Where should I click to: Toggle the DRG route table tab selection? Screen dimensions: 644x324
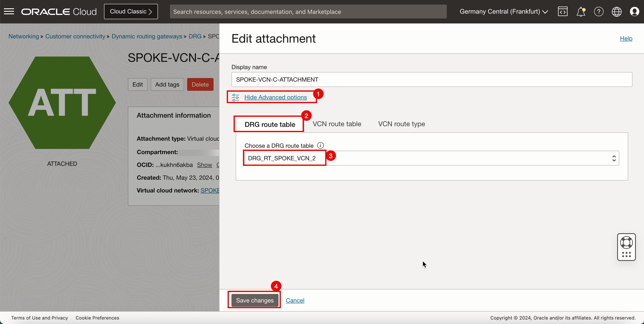coord(270,124)
